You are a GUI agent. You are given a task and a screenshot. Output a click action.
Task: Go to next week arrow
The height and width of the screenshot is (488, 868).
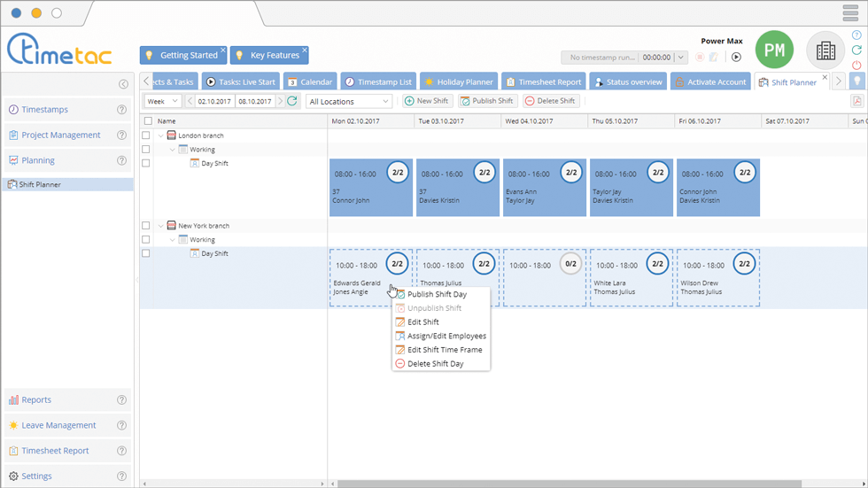coord(280,101)
